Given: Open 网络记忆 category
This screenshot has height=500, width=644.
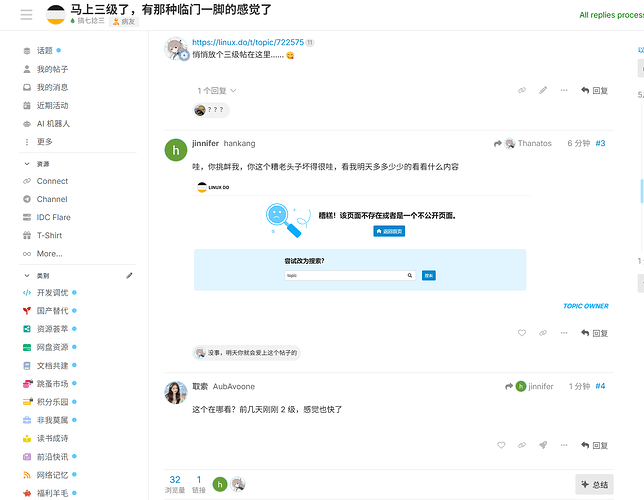Looking at the screenshot, I should pyautogui.click(x=52, y=475).
